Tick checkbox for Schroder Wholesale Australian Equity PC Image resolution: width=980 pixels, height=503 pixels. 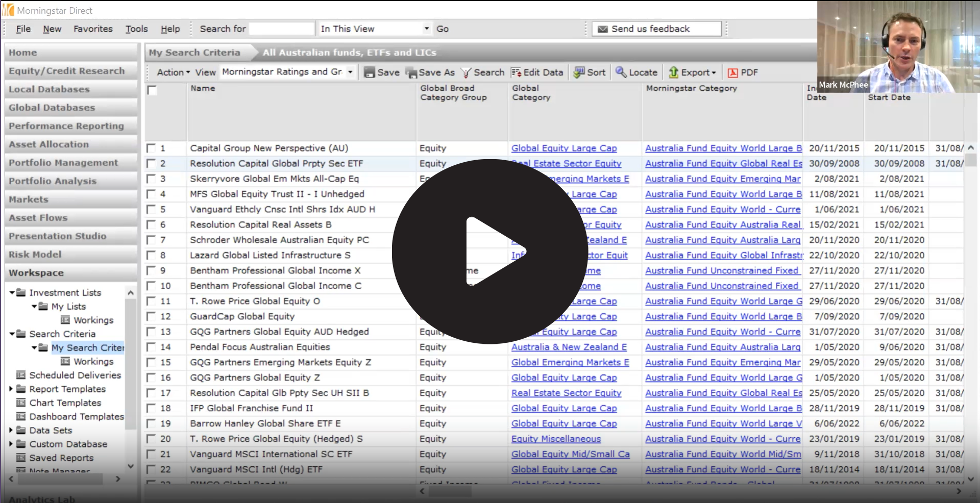pyautogui.click(x=151, y=240)
